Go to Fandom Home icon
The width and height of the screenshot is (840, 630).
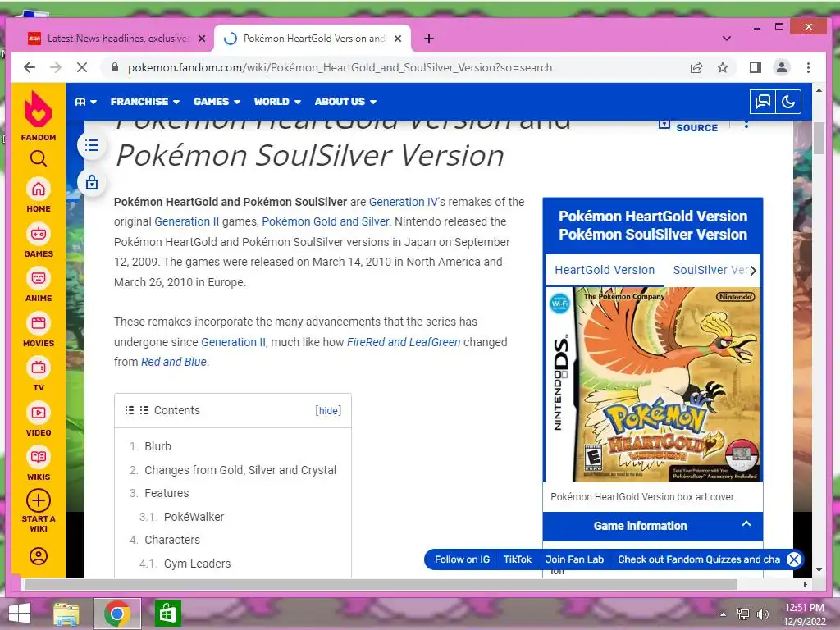click(x=39, y=189)
